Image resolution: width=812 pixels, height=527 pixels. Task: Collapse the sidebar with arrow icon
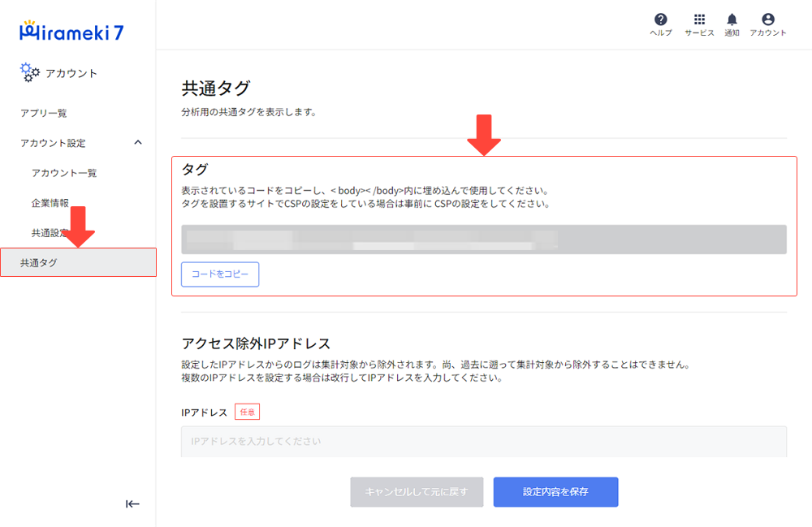(x=132, y=503)
